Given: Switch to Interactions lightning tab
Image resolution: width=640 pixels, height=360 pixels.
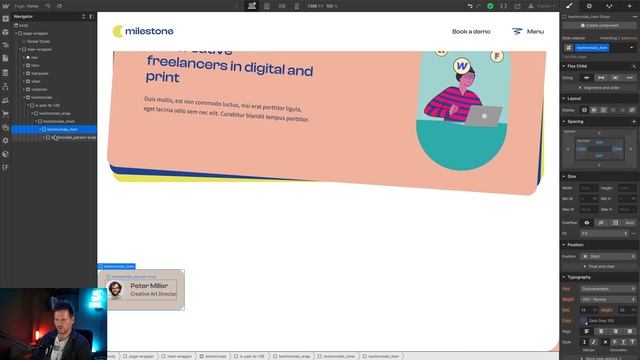Looking at the screenshot, I should pyautogui.click(x=629, y=6).
